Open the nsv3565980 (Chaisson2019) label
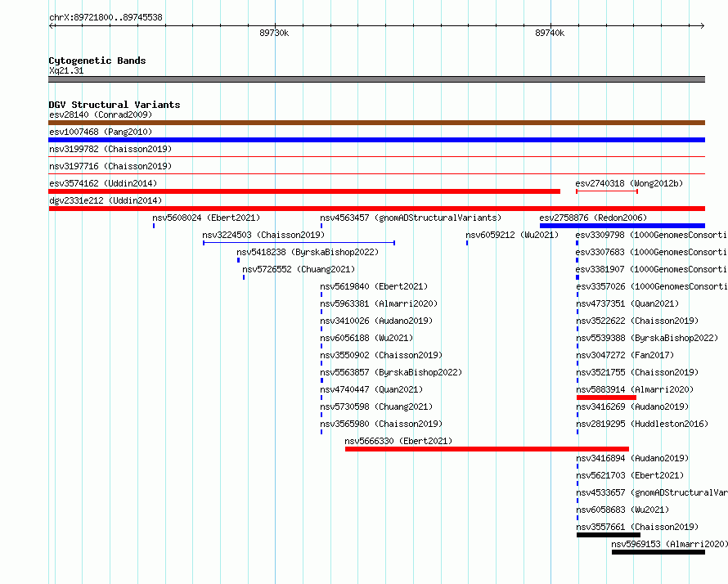 click(x=381, y=424)
